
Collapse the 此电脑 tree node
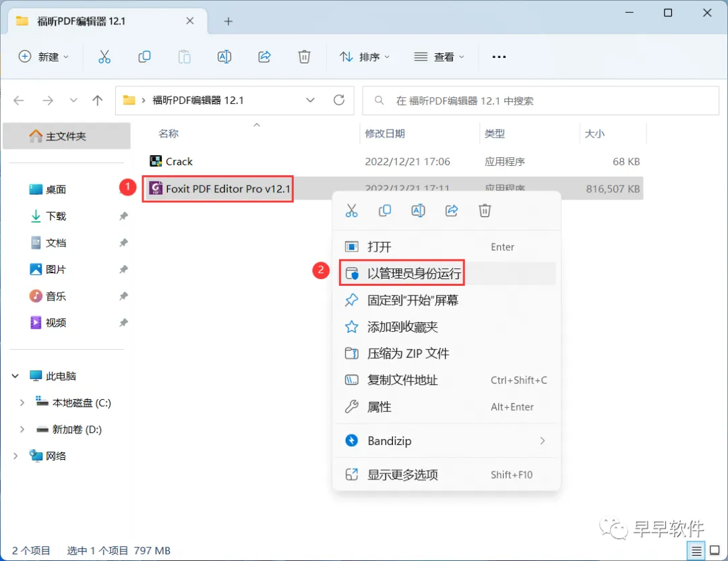click(x=16, y=376)
